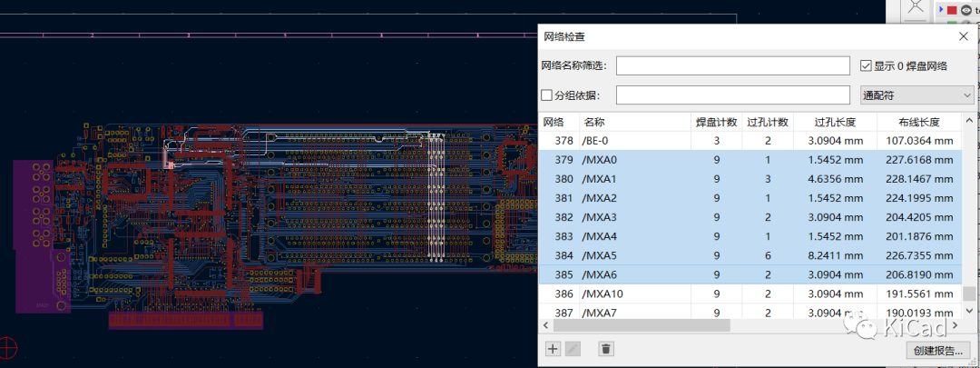
Task: Click the 4.6356 mm via length cell
Action: [835, 179]
